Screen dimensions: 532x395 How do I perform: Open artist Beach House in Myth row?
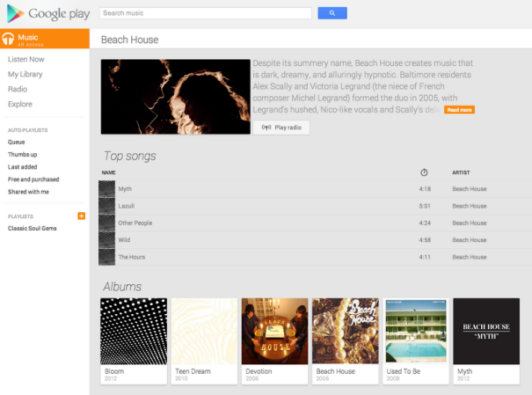(470, 188)
